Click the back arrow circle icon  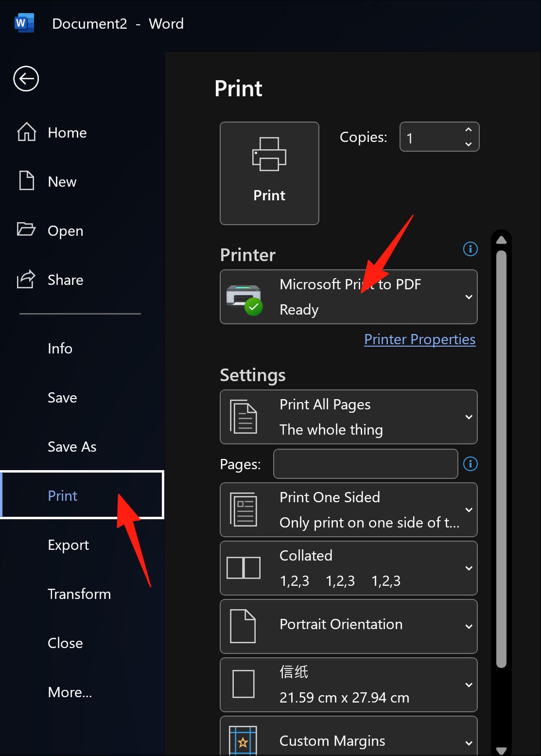pyautogui.click(x=26, y=78)
